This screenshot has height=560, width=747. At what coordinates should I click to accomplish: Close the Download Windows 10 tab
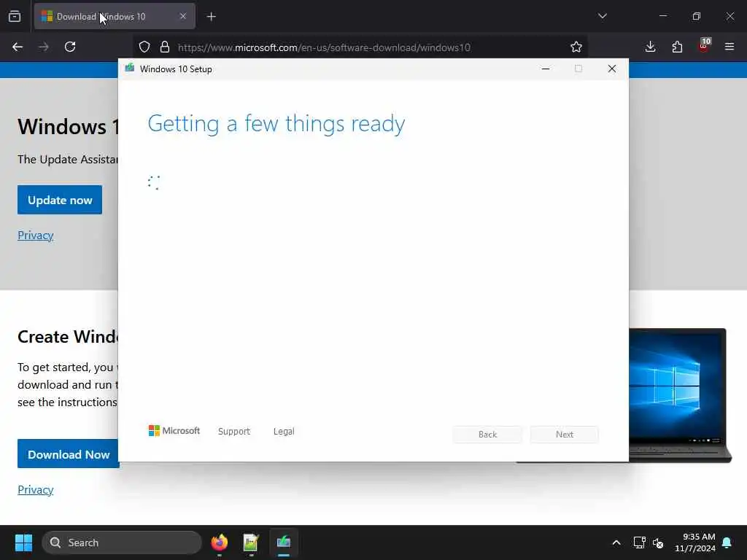point(183,16)
